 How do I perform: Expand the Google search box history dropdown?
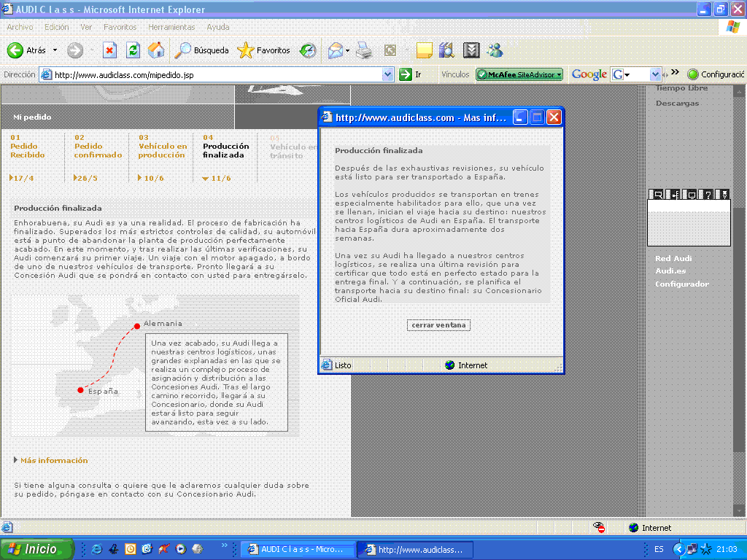click(655, 74)
